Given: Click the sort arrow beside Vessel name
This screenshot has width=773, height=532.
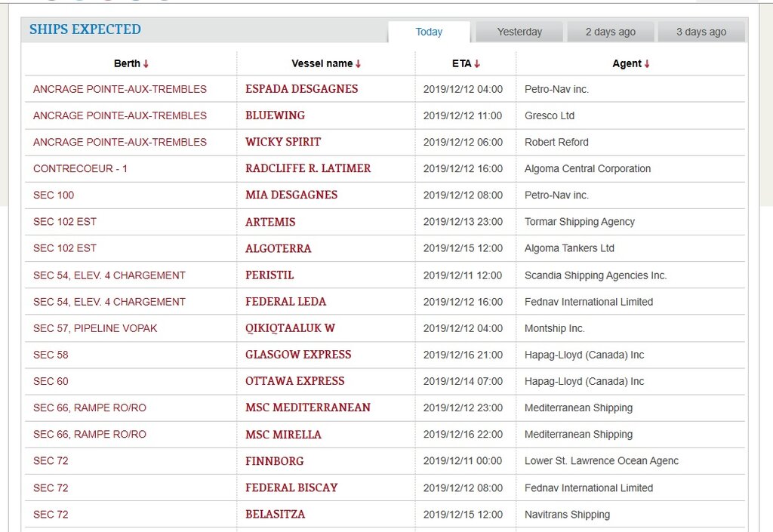Looking at the screenshot, I should pyautogui.click(x=358, y=64).
